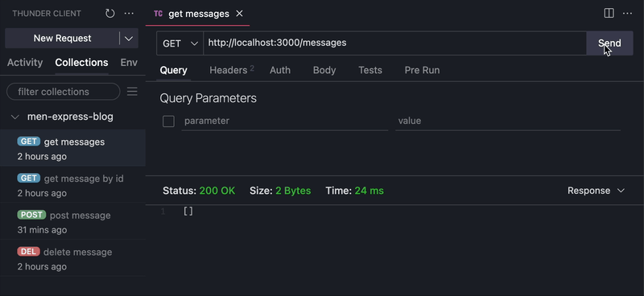Click the filter collections search field
644x296 pixels.
(64, 92)
